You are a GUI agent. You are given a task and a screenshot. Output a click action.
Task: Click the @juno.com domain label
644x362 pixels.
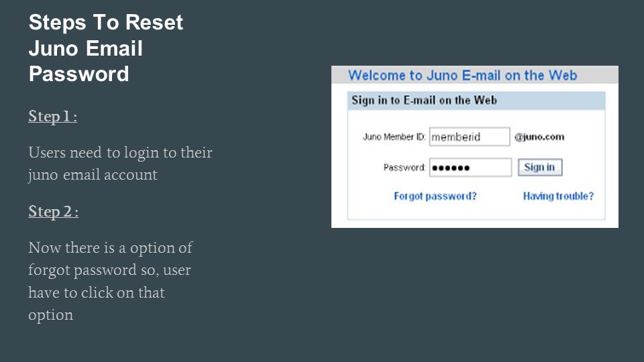coord(539,137)
